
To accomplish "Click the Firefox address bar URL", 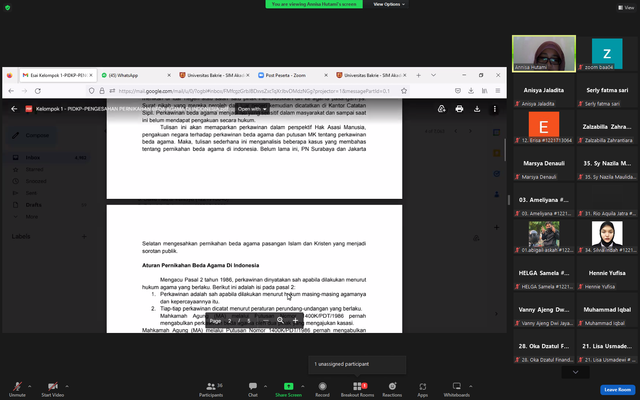I will tap(254, 91).
